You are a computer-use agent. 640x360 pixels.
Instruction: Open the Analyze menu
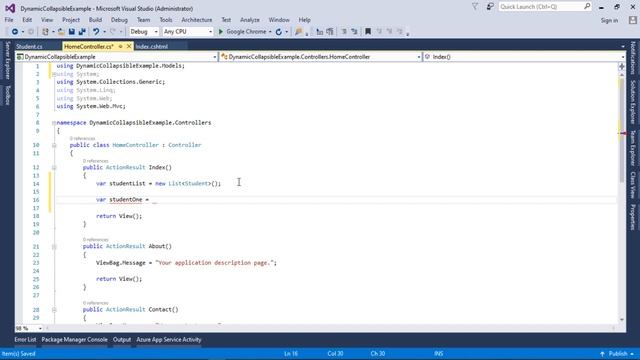tap(250, 20)
